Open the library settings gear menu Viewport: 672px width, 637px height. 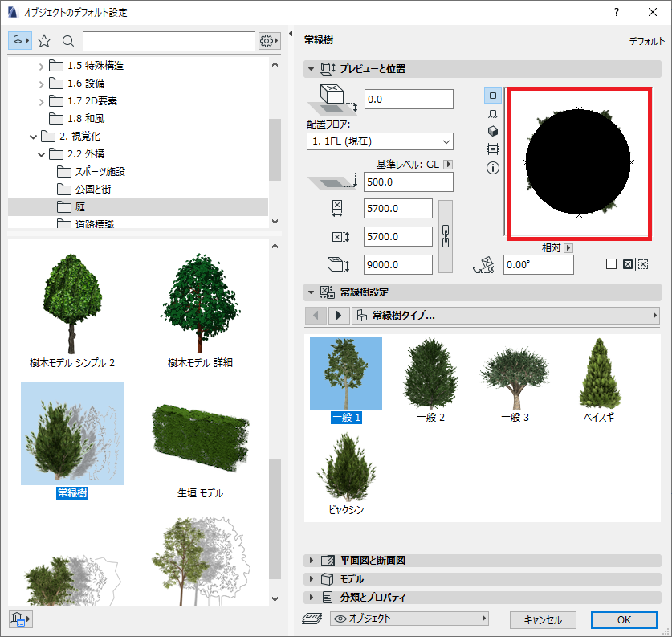269,41
